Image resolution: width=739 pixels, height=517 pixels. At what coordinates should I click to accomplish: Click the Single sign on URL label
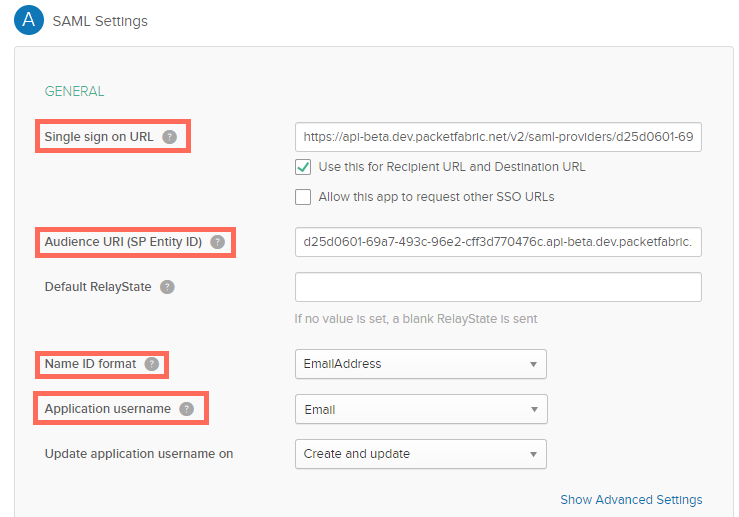point(99,137)
